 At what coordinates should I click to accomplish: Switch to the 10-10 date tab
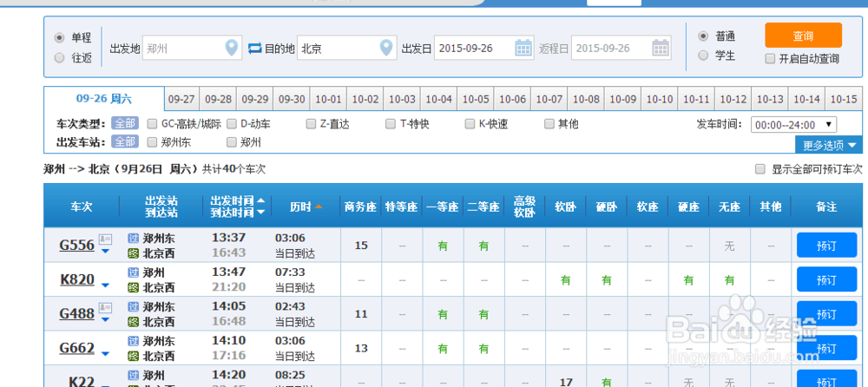tap(660, 100)
